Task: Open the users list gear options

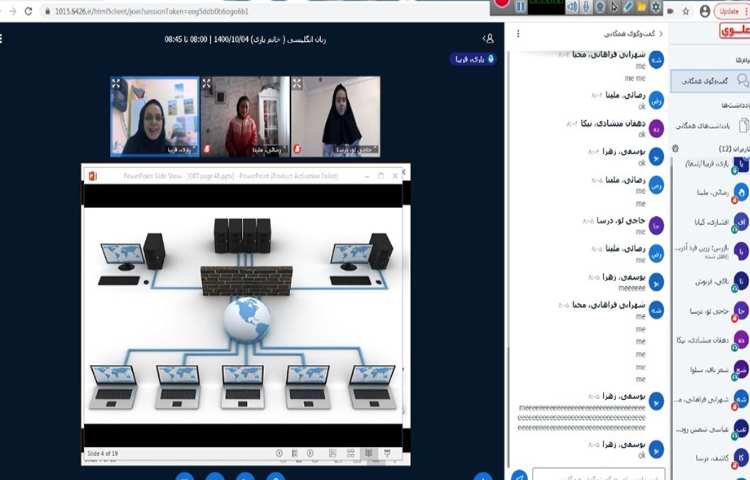Action: 675,148
